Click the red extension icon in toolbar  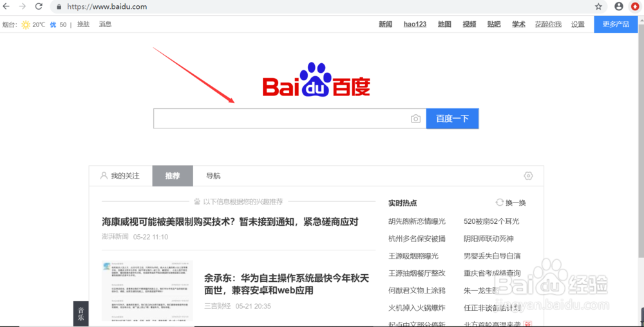[635, 6]
